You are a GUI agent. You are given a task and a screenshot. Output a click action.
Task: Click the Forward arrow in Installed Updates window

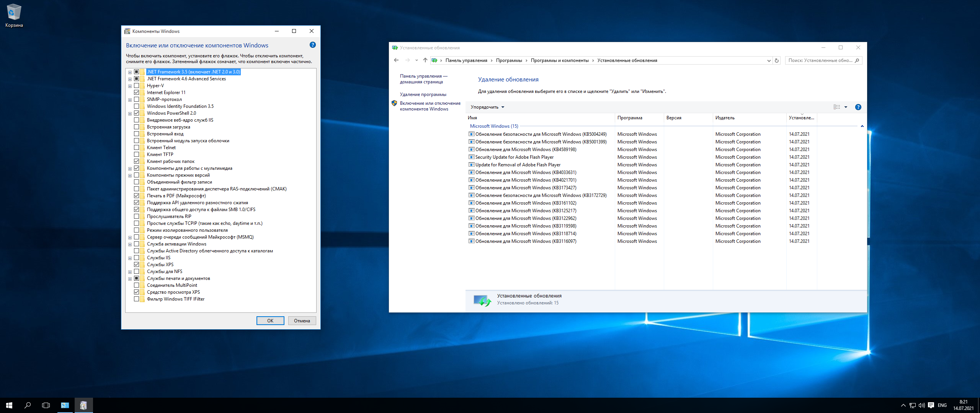(407, 60)
